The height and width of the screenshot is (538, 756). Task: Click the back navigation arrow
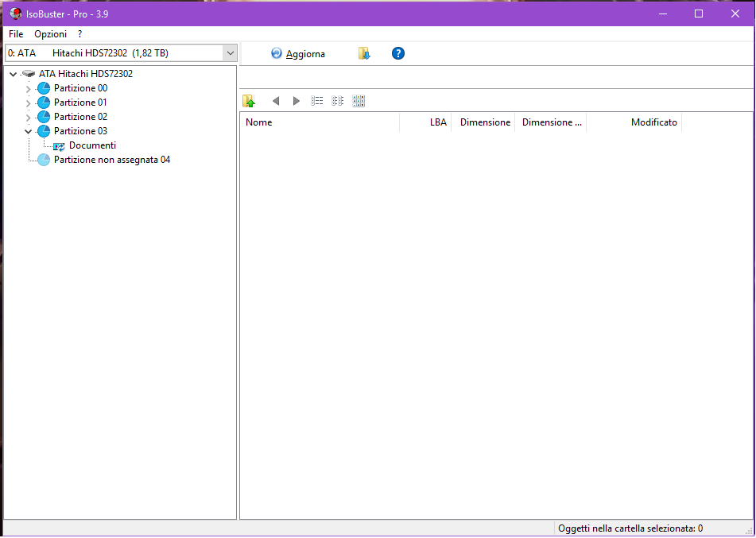click(x=276, y=101)
